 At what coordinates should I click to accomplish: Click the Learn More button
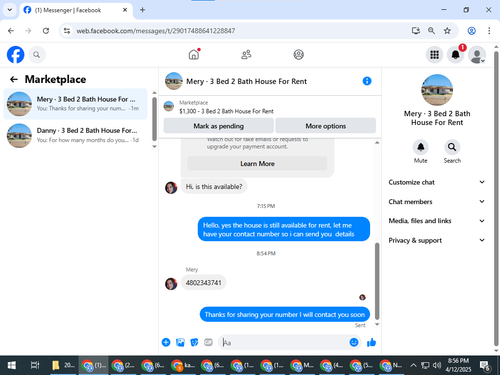[257, 164]
